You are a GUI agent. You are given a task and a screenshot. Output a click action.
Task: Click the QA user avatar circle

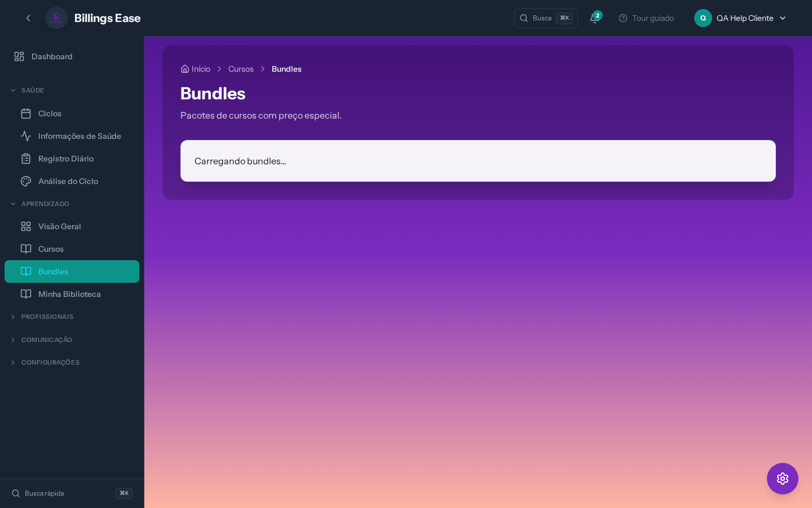(x=703, y=18)
